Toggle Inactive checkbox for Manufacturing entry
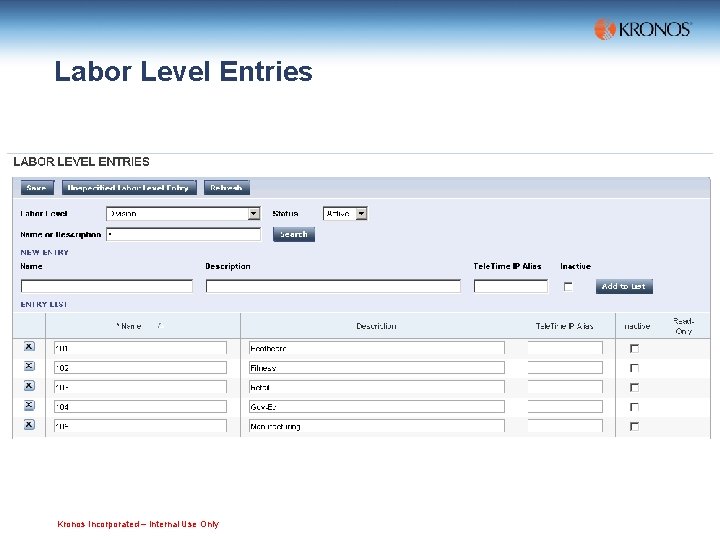The height and width of the screenshot is (540, 720). click(634, 427)
